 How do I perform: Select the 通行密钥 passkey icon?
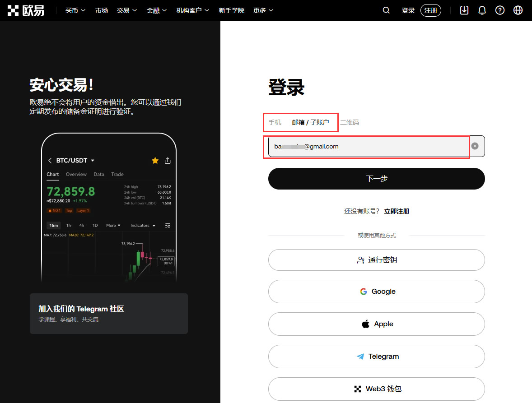[x=360, y=260]
